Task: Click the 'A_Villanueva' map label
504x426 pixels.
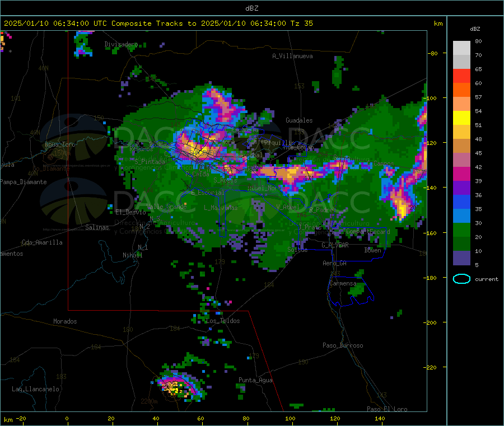Action: point(292,56)
